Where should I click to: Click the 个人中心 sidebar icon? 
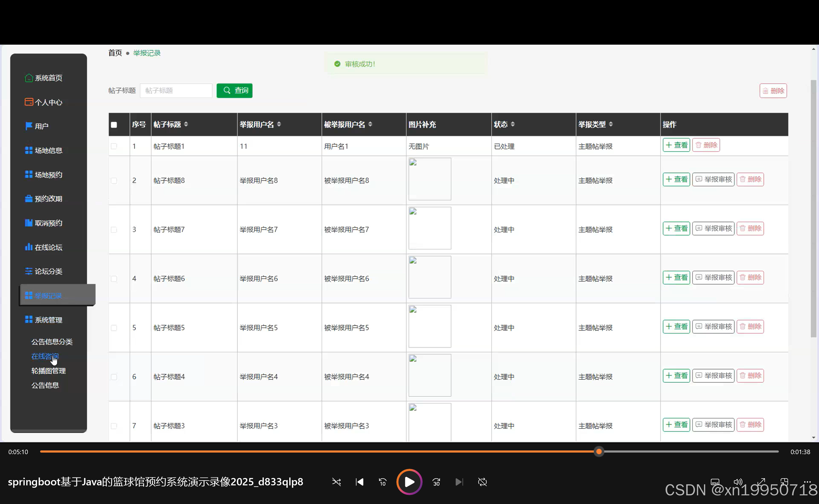tap(29, 102)
